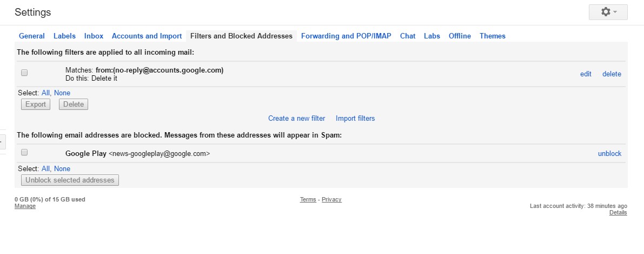
Task: Click Create a new filter link
Action: point(297,119)
